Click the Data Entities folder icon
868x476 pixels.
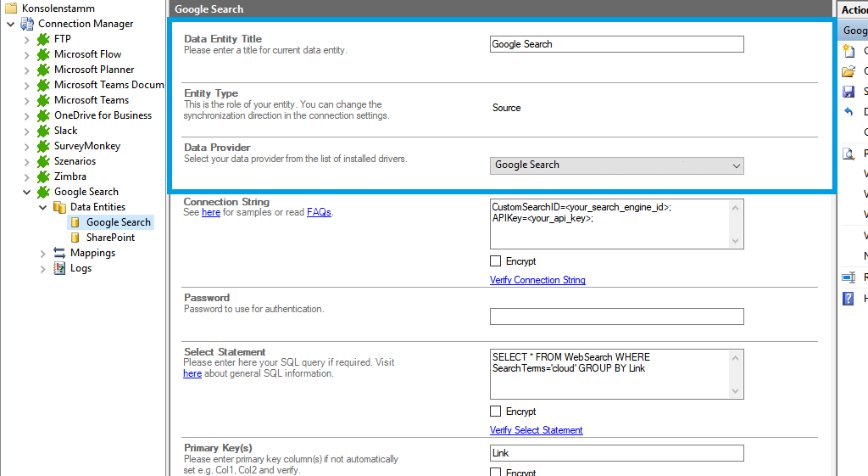pos(59,207)
